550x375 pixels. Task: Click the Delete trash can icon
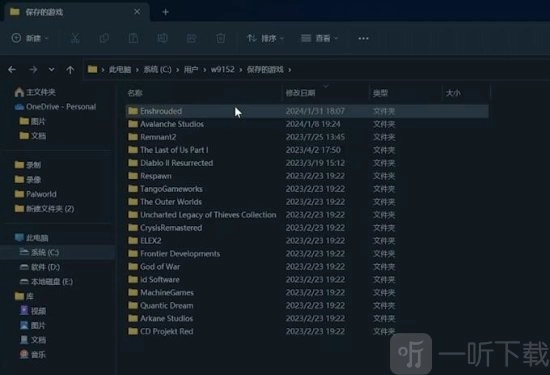click(221, 38)
